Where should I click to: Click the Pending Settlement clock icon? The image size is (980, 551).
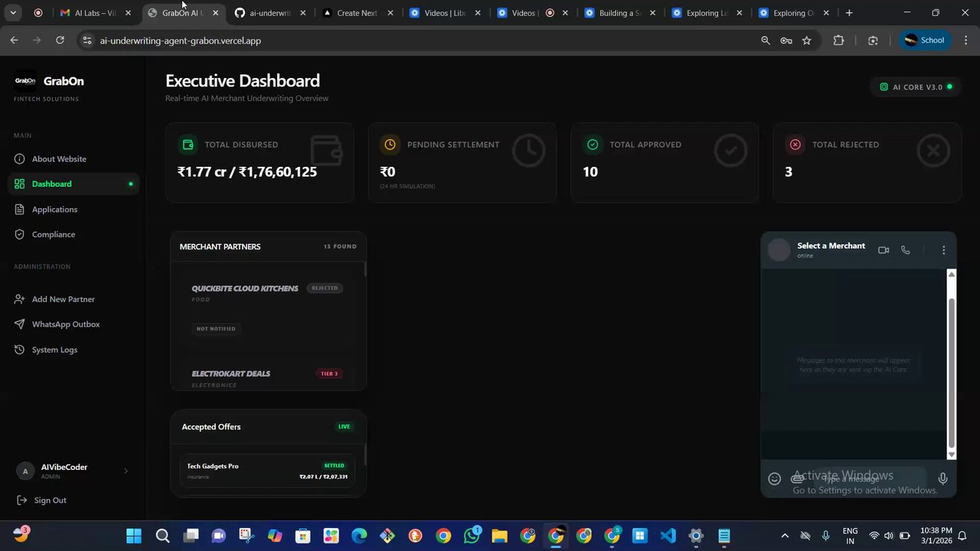pyautogui.click(x=390, y=145)
